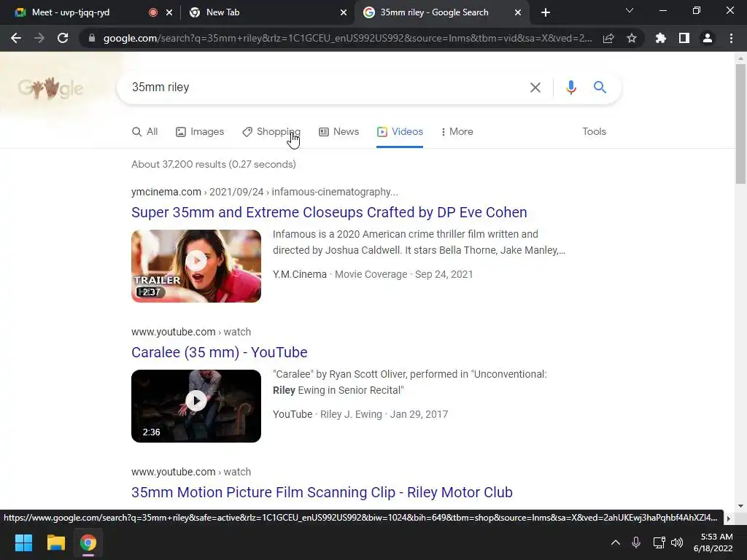Click the Google doodle logo

click(x=50, y=87)
